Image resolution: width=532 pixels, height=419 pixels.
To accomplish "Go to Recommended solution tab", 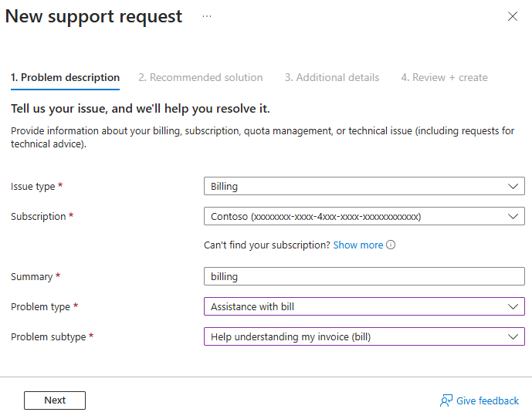I will [x=201, y=77].
